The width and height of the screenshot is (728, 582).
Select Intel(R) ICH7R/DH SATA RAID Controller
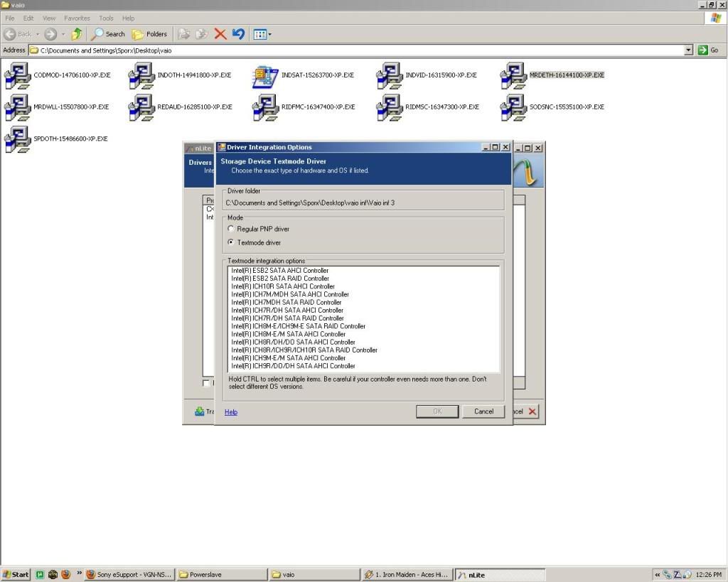[288, 318]
